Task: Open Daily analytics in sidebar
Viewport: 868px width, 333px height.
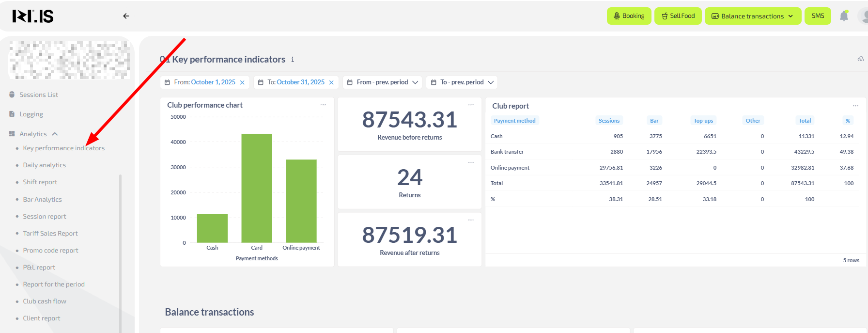Action: 45,165
